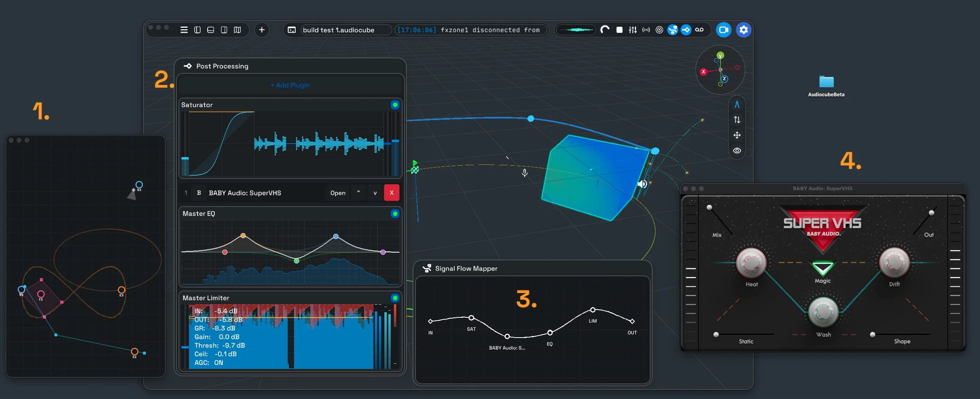Remove SuperVHS plugin with red X button
Image resolution: width=980 pixels, height=399 pixels.
tap(392, 193)
